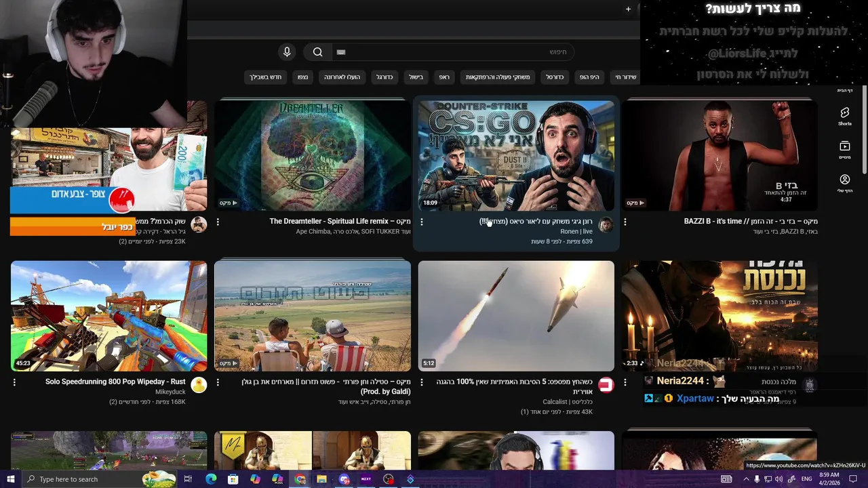Switch input language via ENG indicator
Screen dimensions: 868x488
(x=807, y=479)
